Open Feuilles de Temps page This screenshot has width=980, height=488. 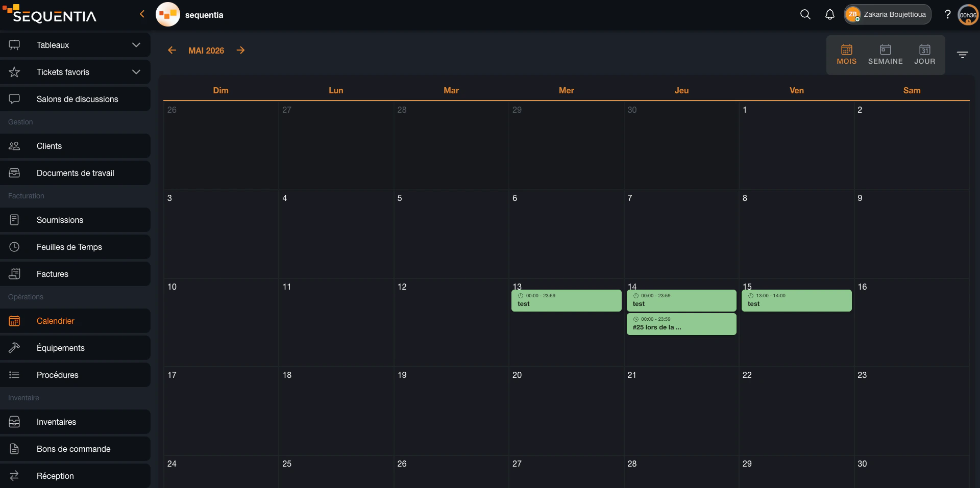75,247
